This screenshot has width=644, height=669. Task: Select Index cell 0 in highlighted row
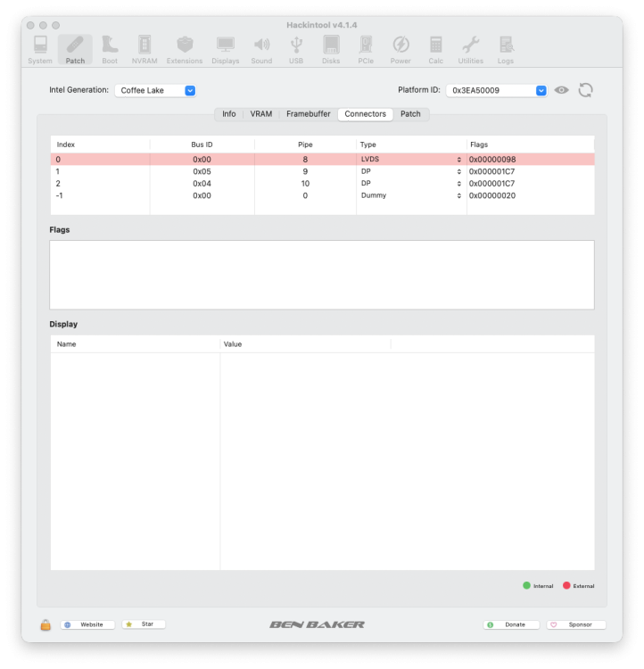58,160
